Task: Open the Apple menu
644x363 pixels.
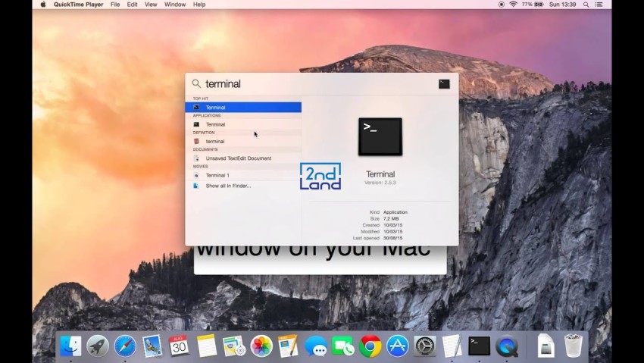Action: [43, 5]
